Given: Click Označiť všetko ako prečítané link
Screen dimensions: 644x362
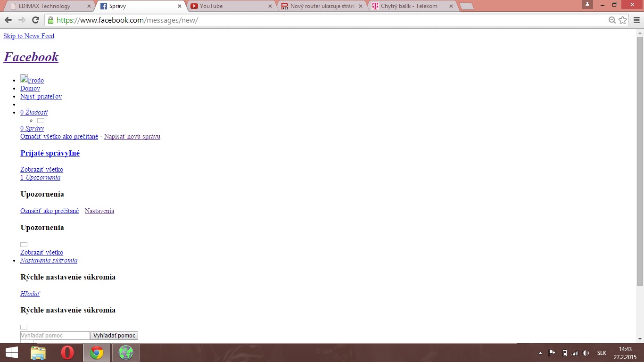Looking at the screenshot, I should (59, 137).
